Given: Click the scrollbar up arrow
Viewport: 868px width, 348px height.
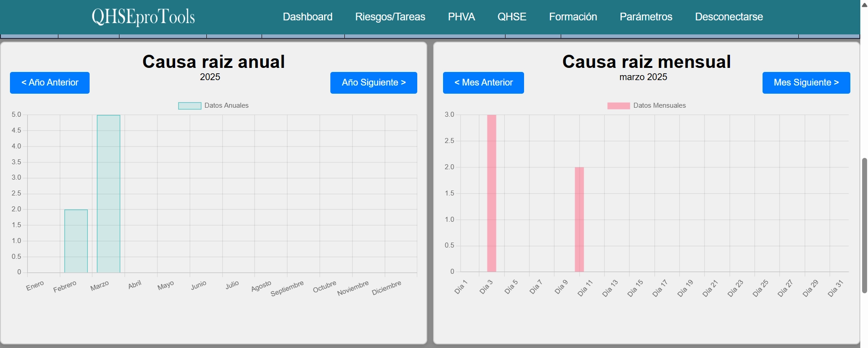Looking at the screenshot, I should [x=864, y=5].
